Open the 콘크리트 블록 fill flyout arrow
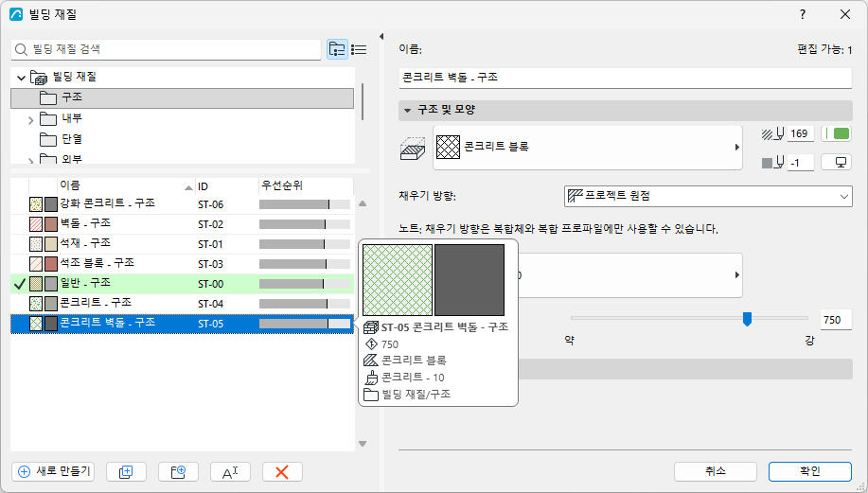The width and height of the screenshot is (868, 493). [736, 148]
